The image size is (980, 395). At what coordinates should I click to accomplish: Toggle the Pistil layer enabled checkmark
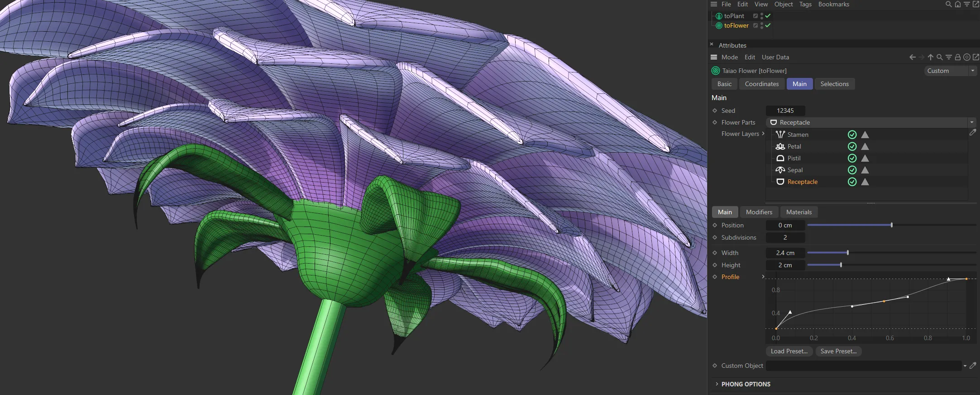coord(852,158)
